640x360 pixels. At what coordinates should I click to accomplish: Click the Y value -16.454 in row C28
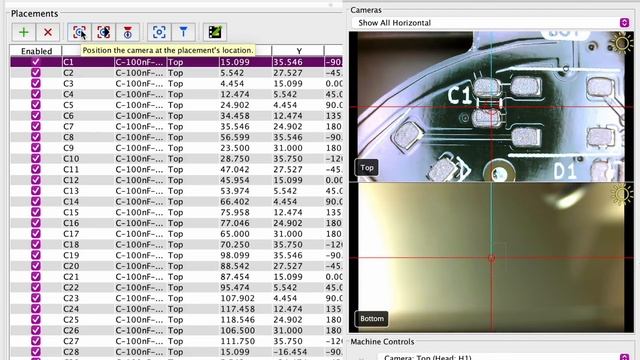coord(290,352)
